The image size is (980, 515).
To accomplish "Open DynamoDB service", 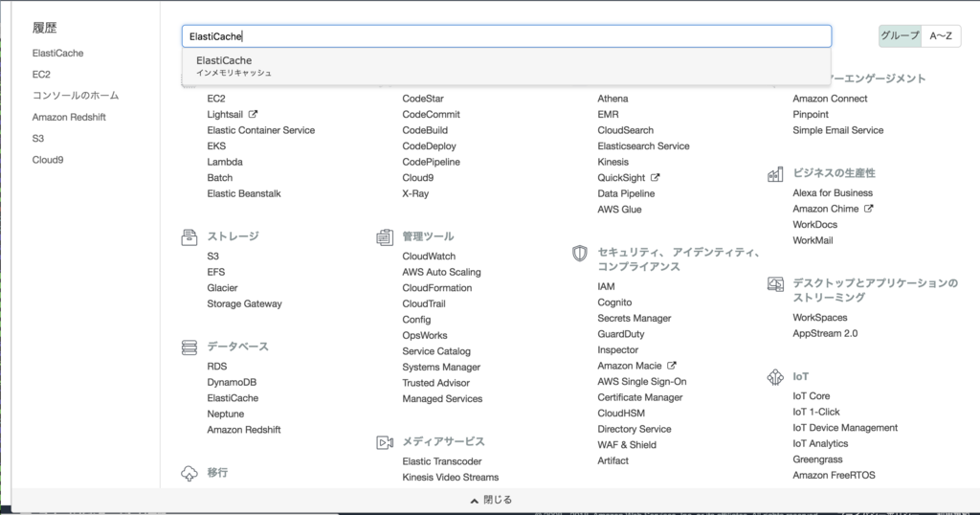I will point(232,383).
